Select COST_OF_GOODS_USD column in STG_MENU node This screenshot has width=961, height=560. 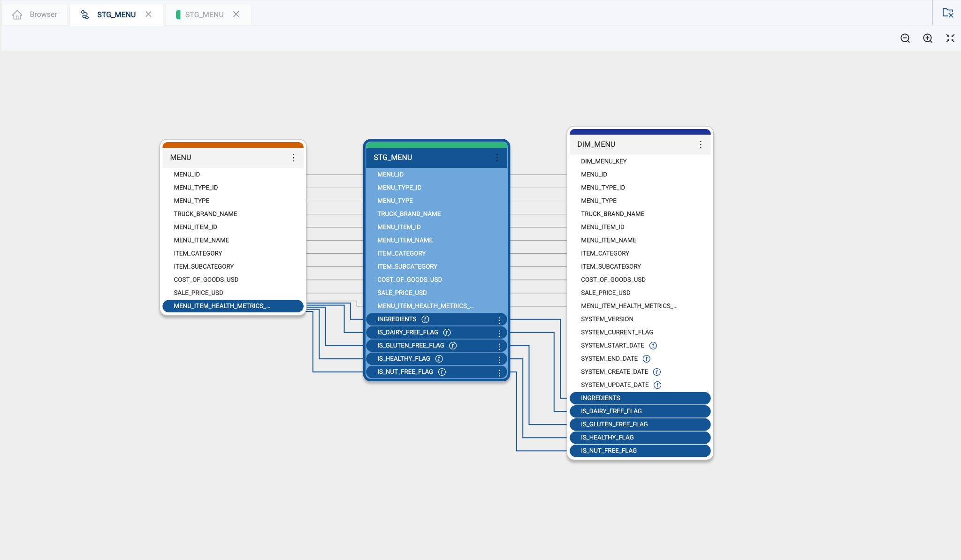[436, 280]
